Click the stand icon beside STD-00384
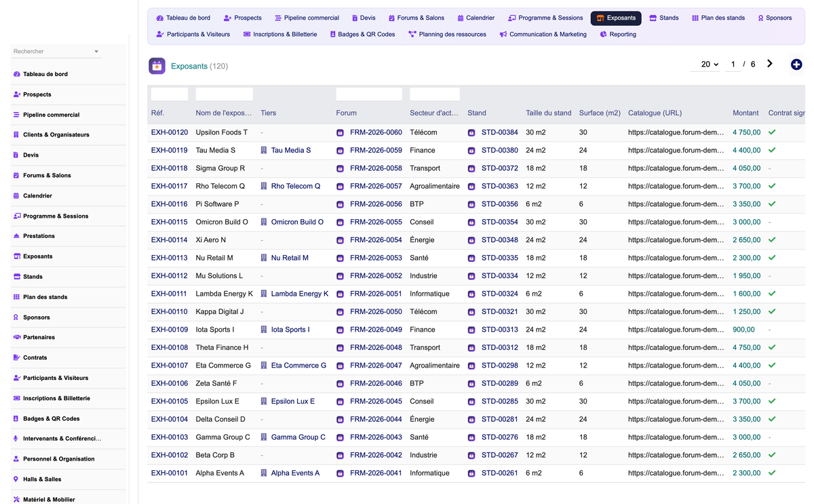This screenshot has width=814, height=504. pyautogui.click(x=471, y=132)
